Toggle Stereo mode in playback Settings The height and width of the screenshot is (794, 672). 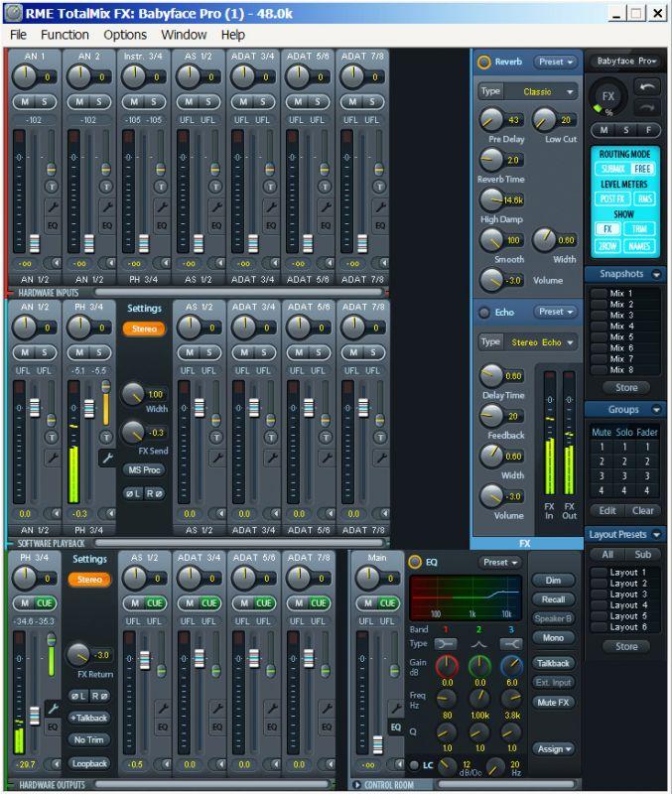click(144, 330)
